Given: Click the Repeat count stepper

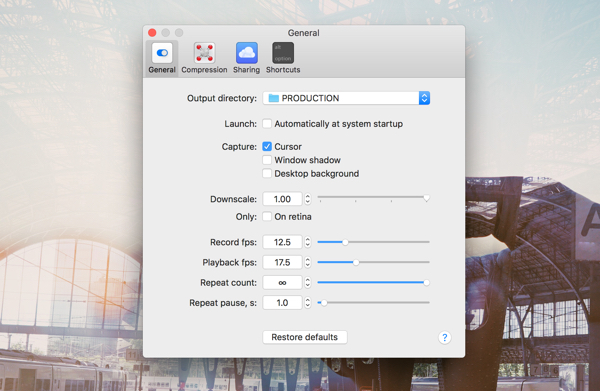Looking at the screenshot, I should pyautogui.click(x=308, y=283).
